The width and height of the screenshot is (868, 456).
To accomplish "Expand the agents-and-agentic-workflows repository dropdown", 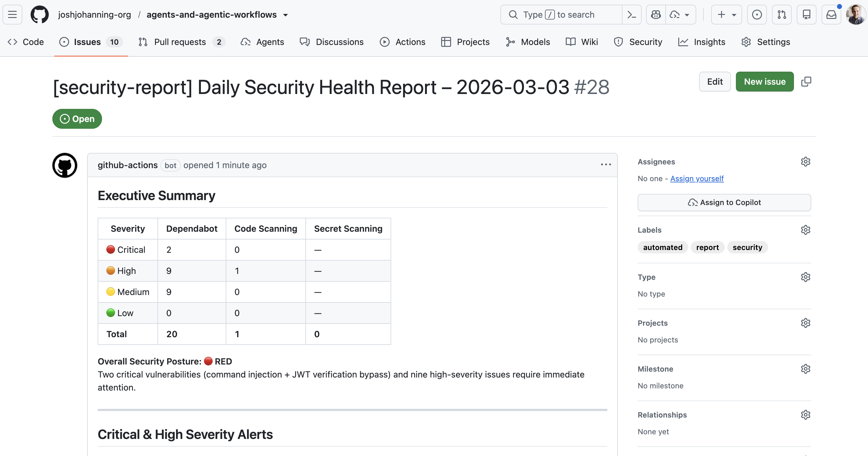I will pos(286,15).
